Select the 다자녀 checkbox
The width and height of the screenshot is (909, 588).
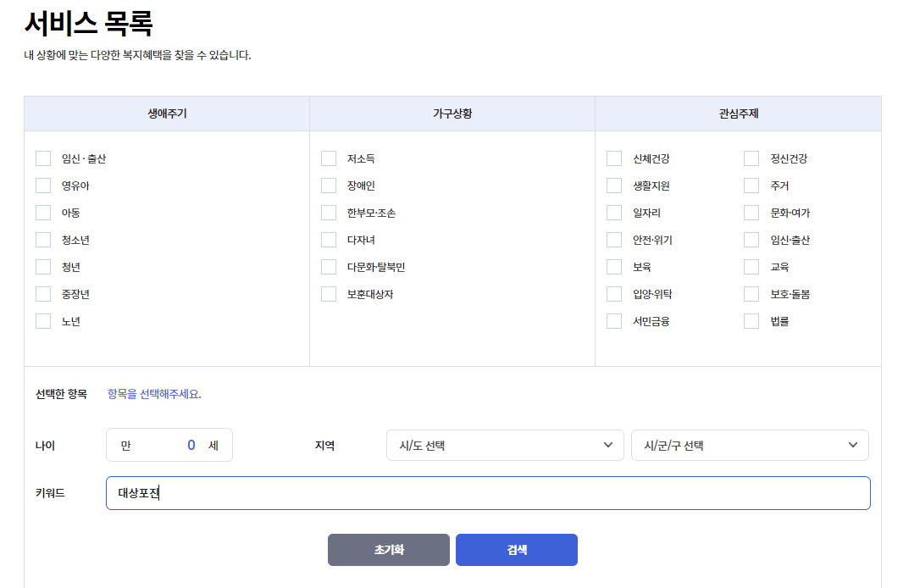329,240
